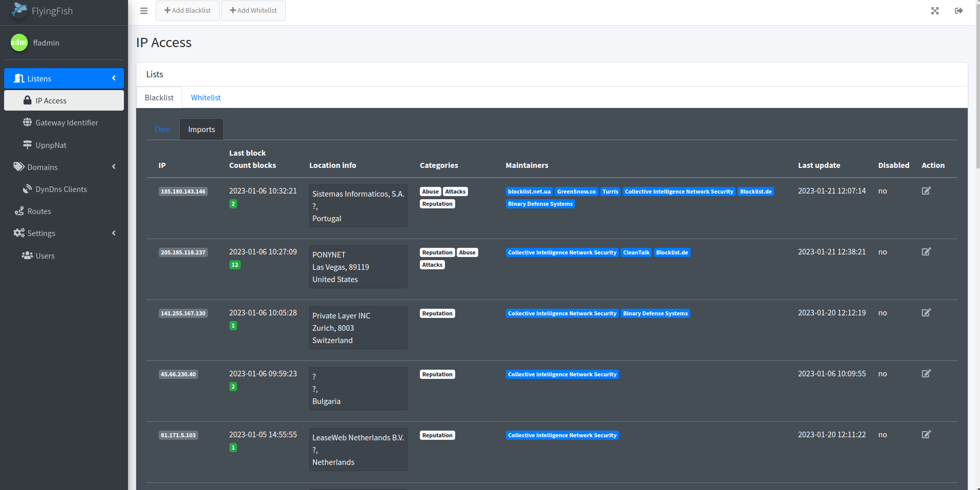
Task: Click the block count badge 12
Action: tap(235, 265)
